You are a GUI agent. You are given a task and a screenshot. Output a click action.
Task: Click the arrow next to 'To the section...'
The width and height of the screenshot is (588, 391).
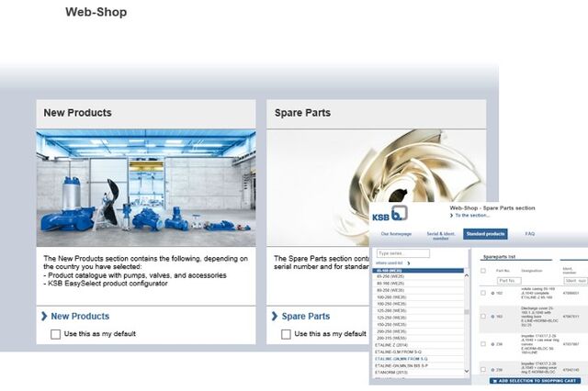[451, 216]
